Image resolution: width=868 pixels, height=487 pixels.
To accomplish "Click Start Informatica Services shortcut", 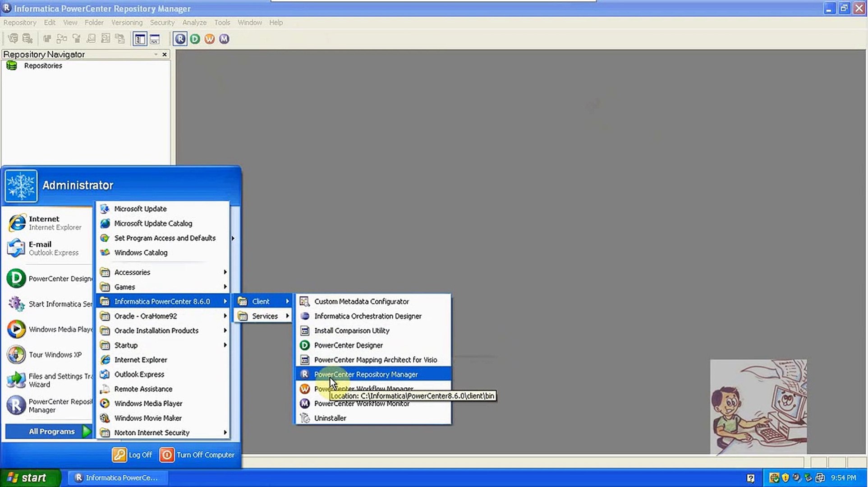I will [x=48, y=304].
